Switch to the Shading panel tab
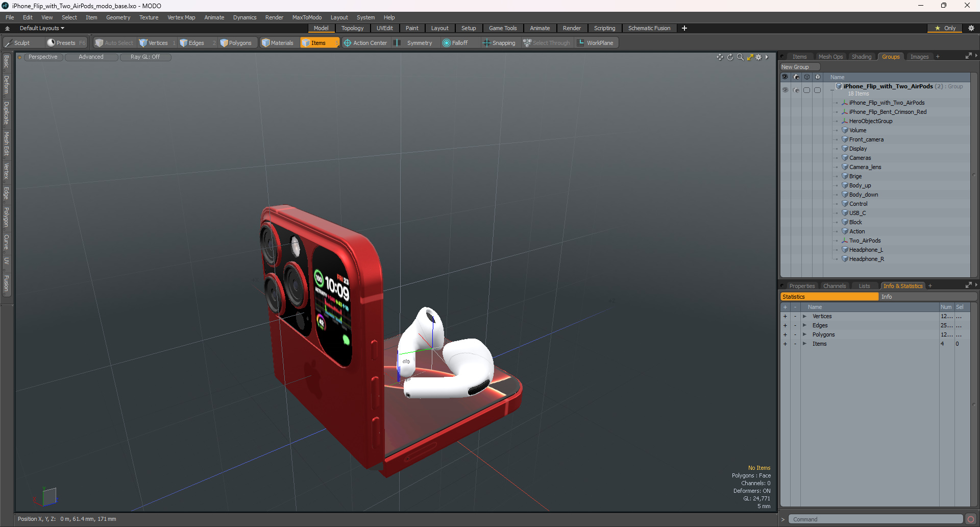The width and height of the screenshot is (980, 527). (862, 57)
